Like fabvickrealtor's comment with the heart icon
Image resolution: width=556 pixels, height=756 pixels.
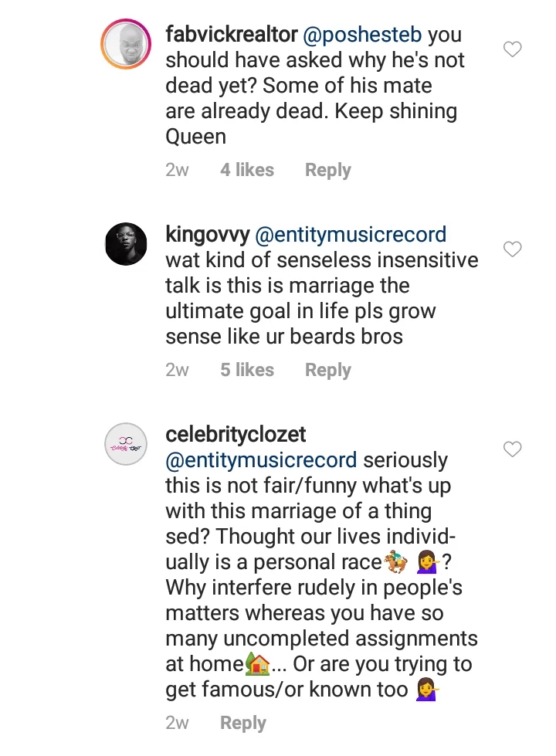point(512,49)
